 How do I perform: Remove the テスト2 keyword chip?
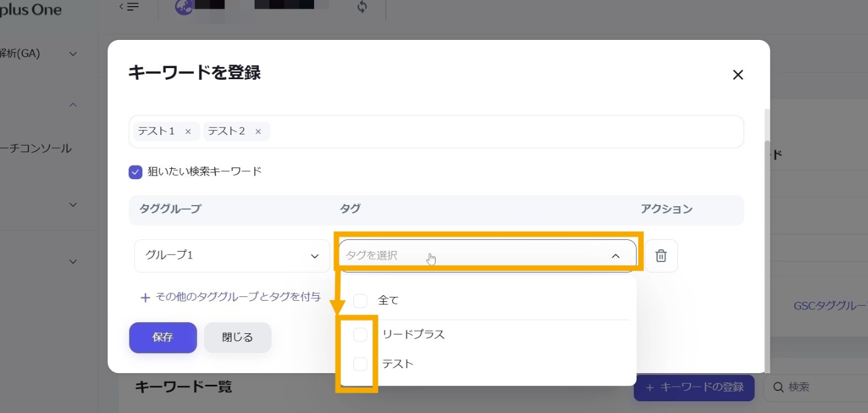click(258, 131)
